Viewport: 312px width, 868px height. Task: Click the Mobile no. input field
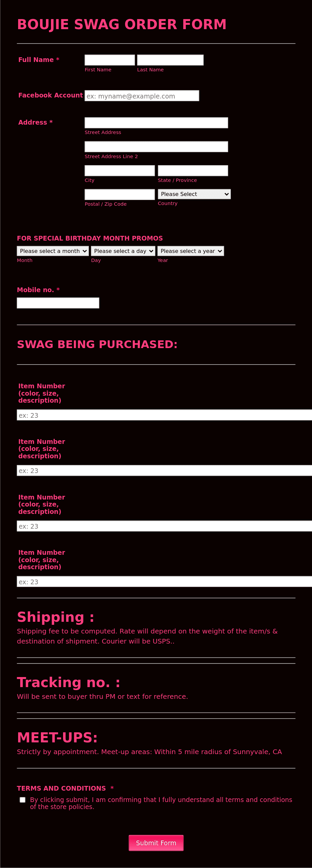58,303
